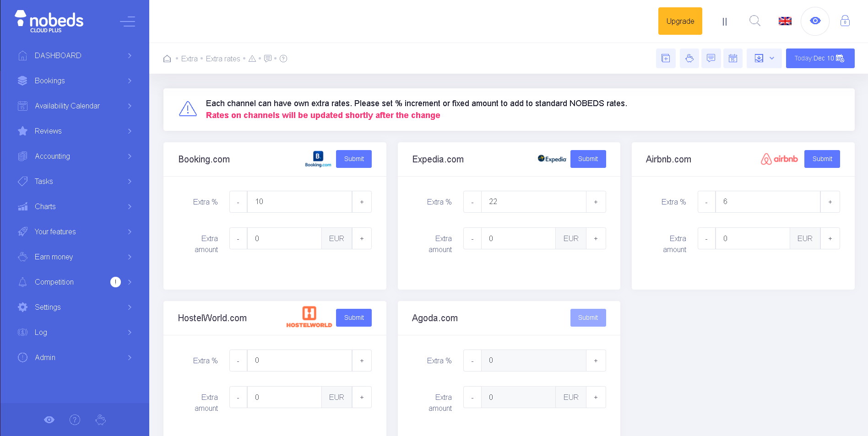The height and width of the screenshot is (436, 868).
Task: Click the yellow Upgrade button
Action: point(680,21)
